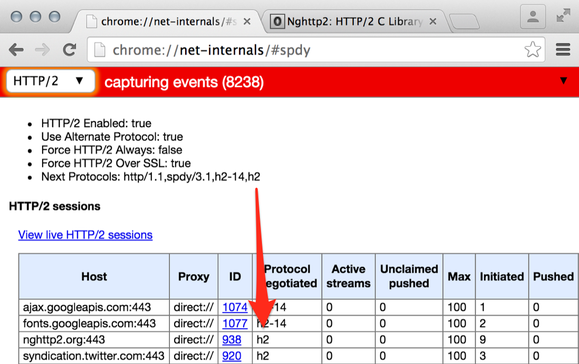Open View live HTTP/2 sessions link
The height and width of the screenshot is (364, 579).
[85, 235]
